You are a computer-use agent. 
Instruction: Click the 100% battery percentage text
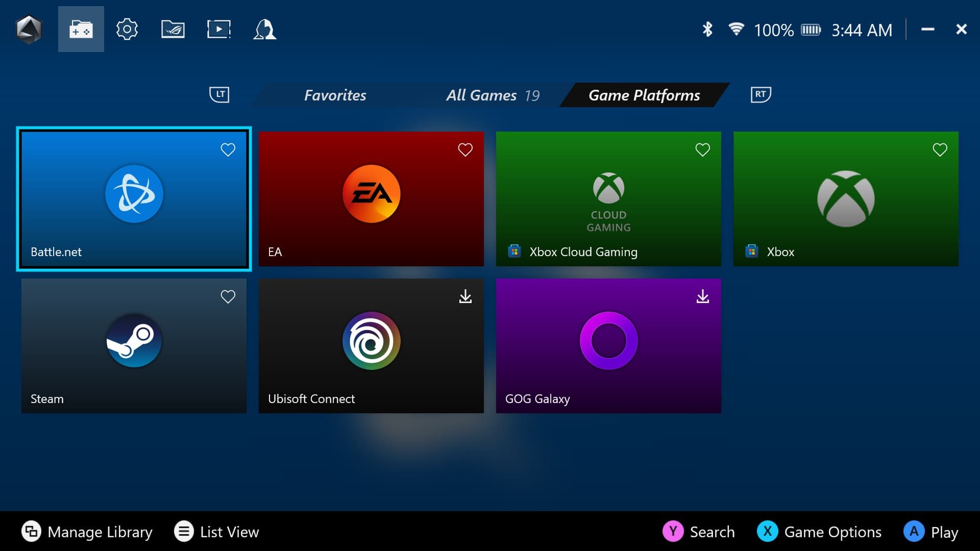(774, 30)
